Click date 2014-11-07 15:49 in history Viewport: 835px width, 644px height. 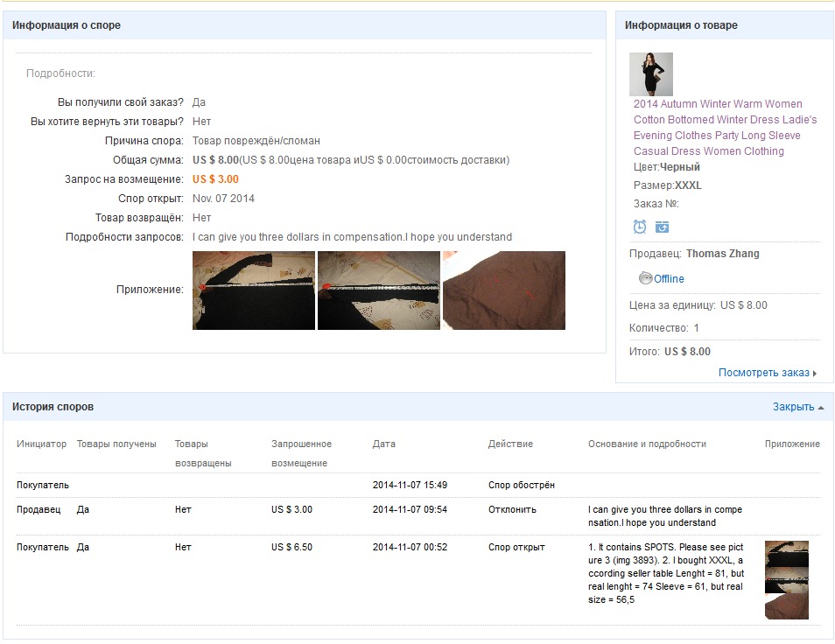click(x=410, y=485)
